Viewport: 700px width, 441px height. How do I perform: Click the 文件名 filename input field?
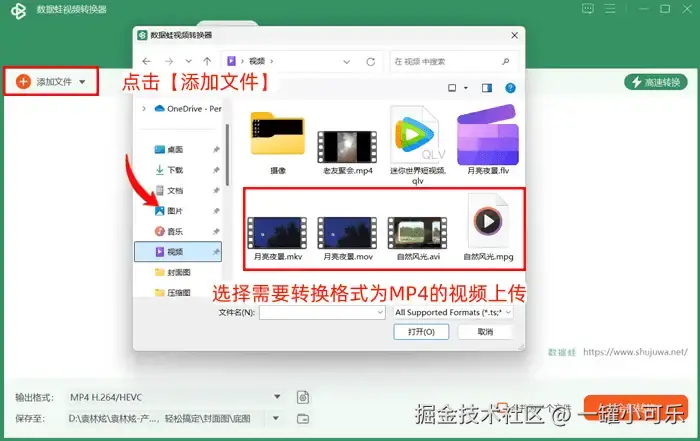point(322,312)
